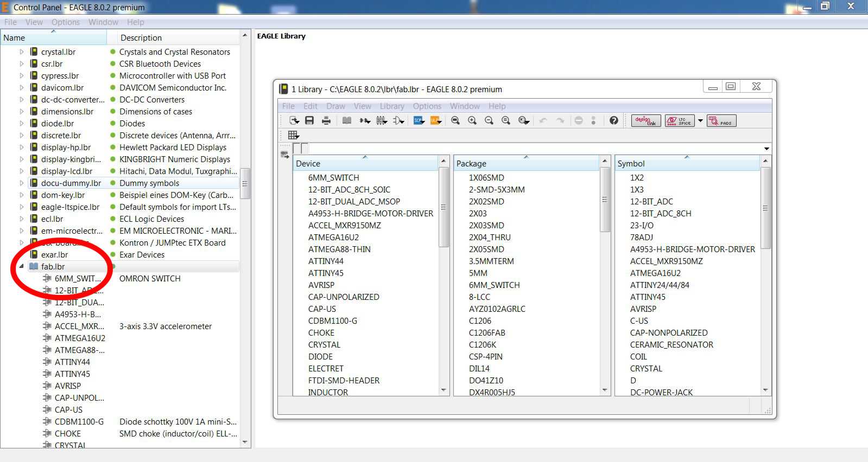This screenshot has width=868, height=462.
Task: Click the Zoom in magnifier
Action: tap(472, 120)
